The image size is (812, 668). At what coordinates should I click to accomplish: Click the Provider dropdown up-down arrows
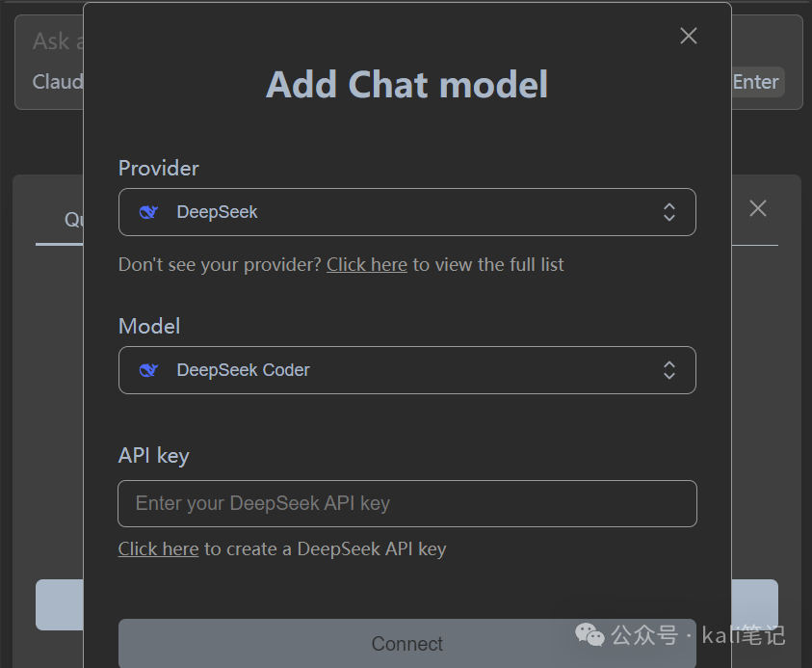pos(669,212)
